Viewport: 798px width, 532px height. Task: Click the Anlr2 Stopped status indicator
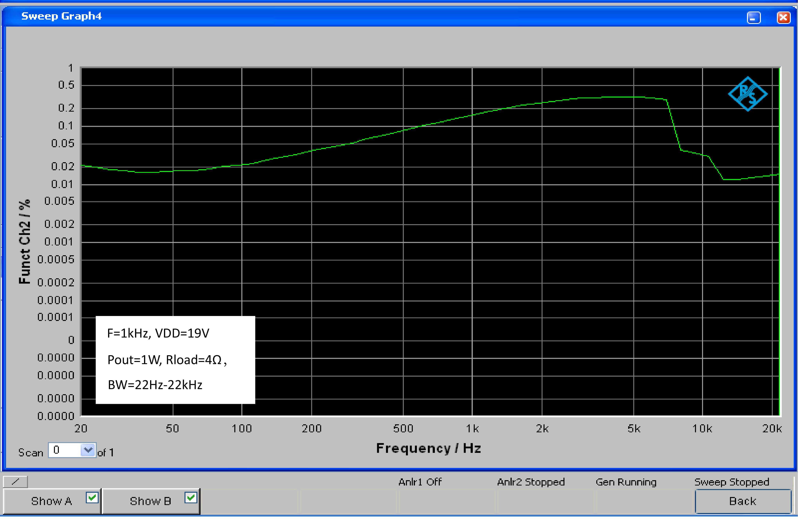[531, 482]
